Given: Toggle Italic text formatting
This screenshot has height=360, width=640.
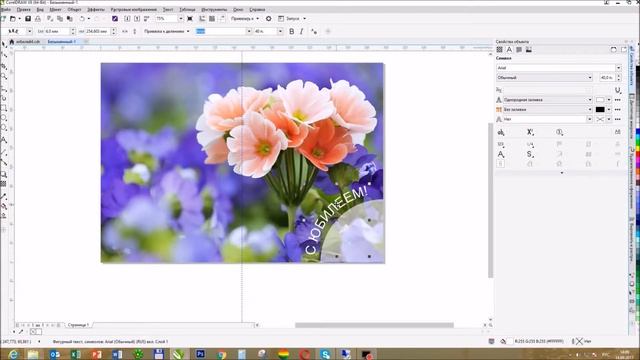Looking at the screenshot, I should pos(302,31).
